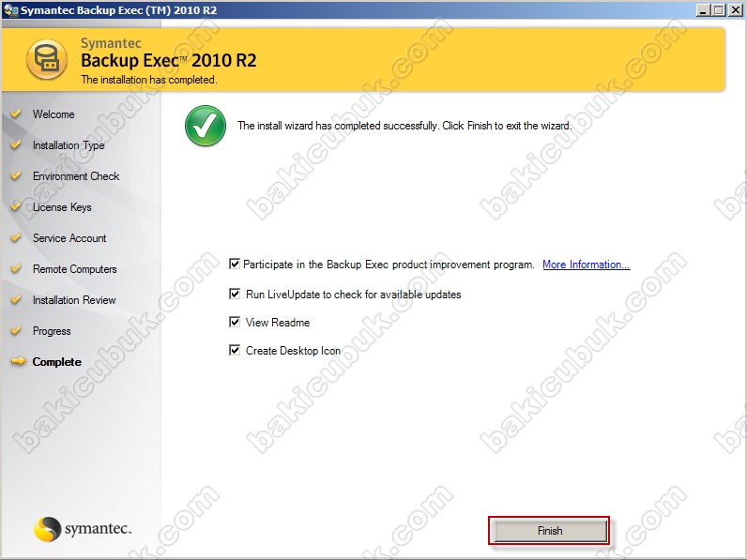Select the Service Account step

pyautogui.click(x=69, y=238)
